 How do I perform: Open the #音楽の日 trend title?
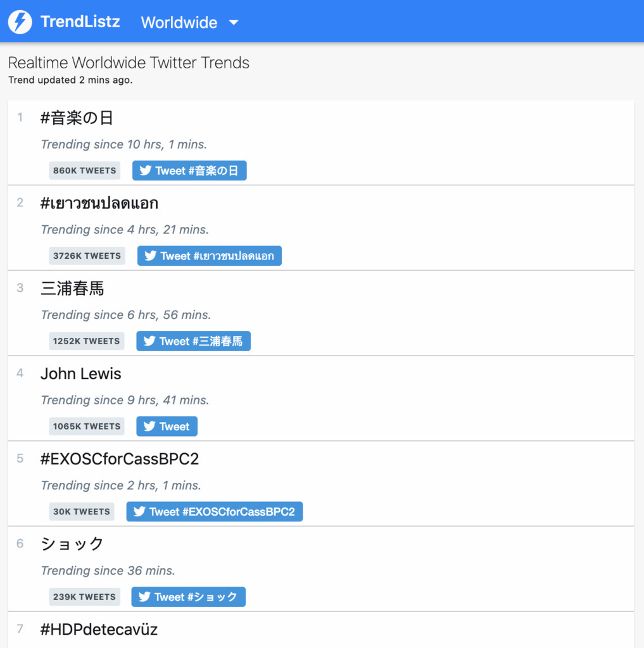tap(77, 118)
